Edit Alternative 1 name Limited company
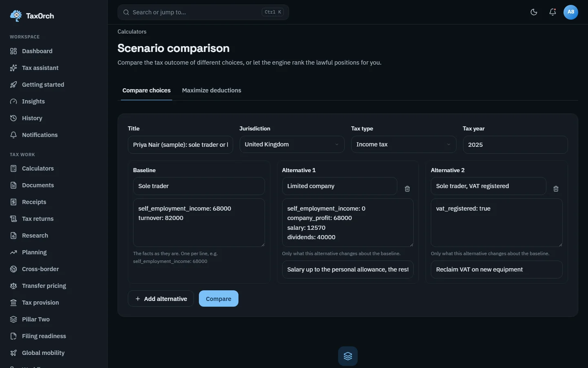This screenshot has width=588, height=368. point(339,186)
